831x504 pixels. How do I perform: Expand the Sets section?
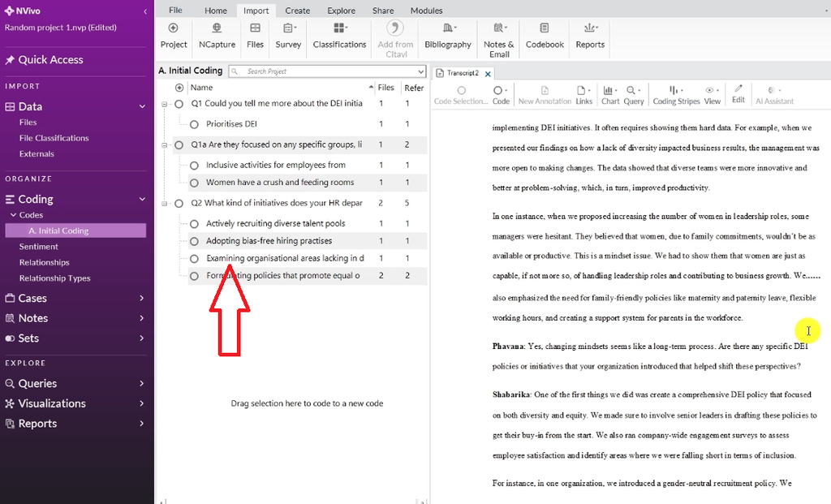[x=141, y=338]
